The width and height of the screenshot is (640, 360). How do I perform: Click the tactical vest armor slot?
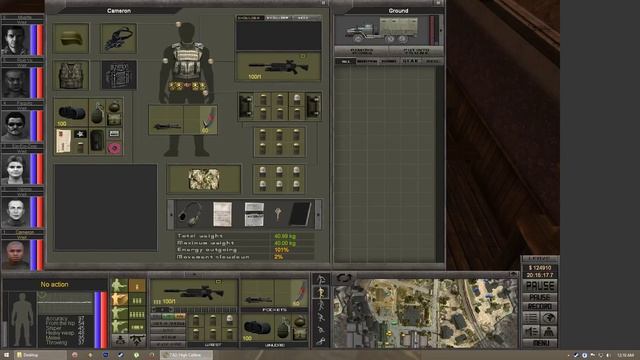coord(71,75)
